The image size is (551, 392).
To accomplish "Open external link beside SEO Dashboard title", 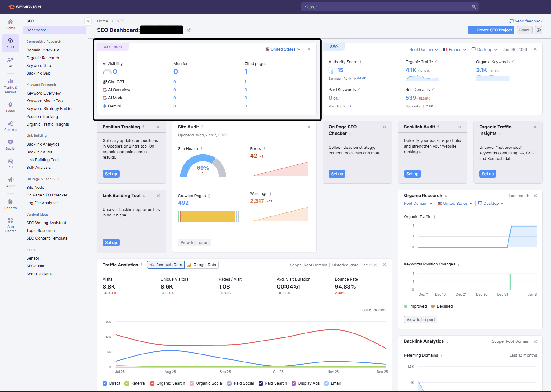I will pos(189,30).
